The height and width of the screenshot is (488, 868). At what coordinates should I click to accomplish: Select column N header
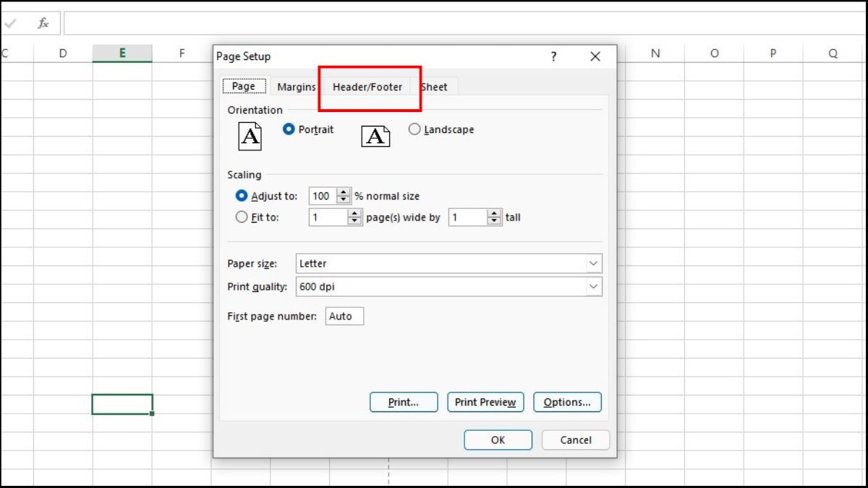coord(655,53)
